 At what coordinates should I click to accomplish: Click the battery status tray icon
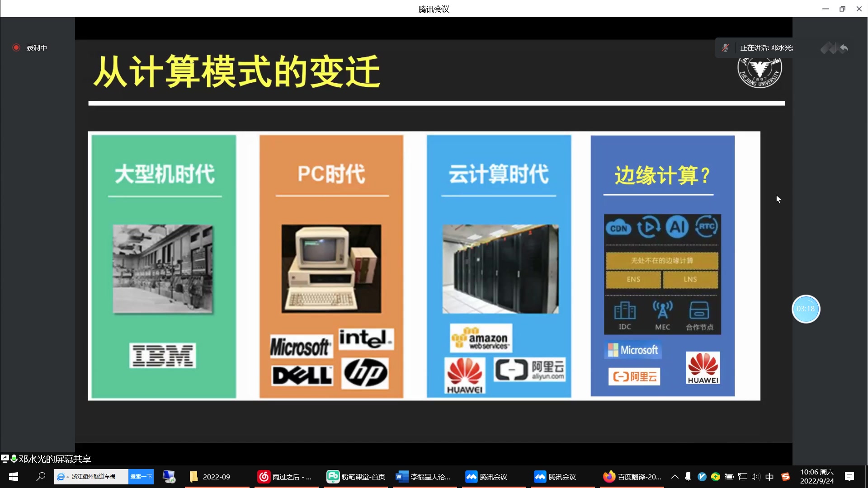coord(729,477)
